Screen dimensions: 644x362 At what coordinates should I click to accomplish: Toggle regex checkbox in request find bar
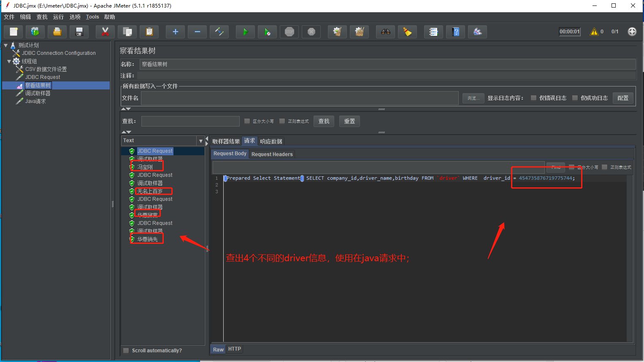604,167
